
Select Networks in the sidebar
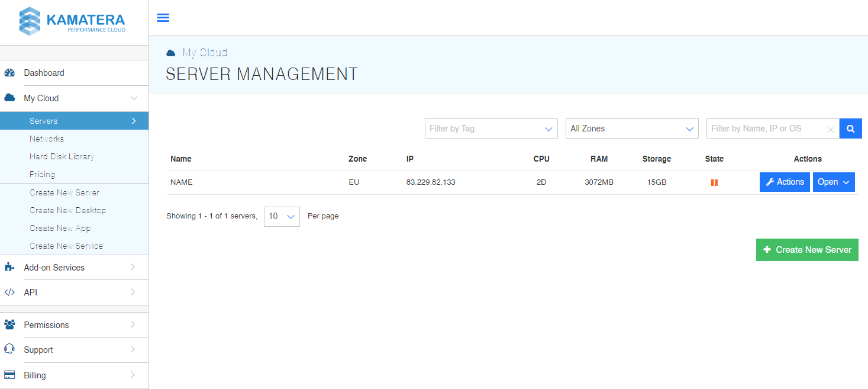[47, 139]
